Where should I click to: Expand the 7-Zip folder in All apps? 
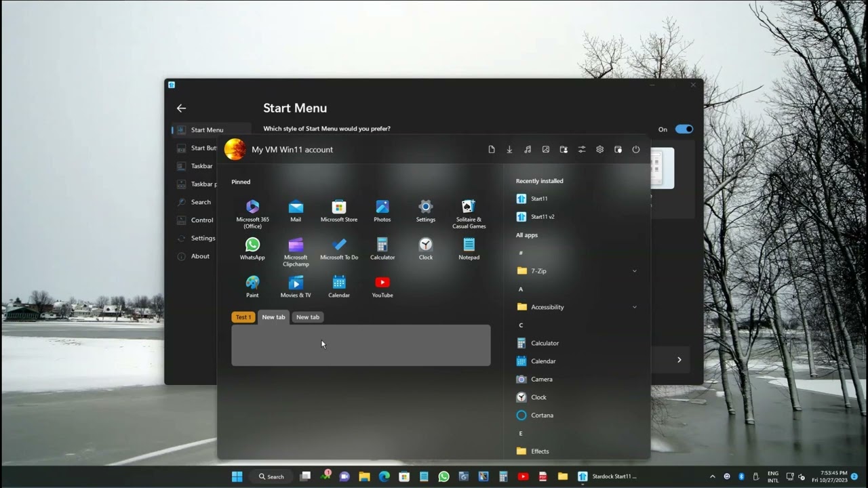(x=576, y=271)
